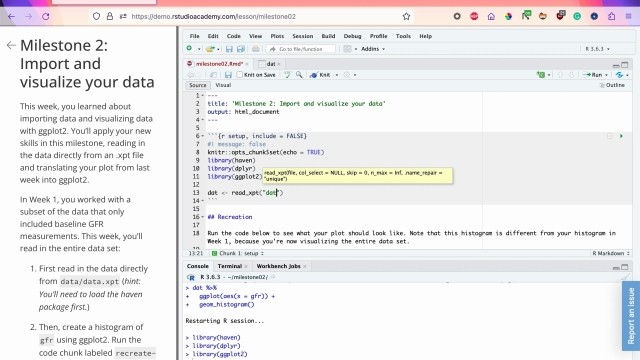This screenshot has height=360, width=640.
Task: Open the Edit menu
Action: point(213,36)
